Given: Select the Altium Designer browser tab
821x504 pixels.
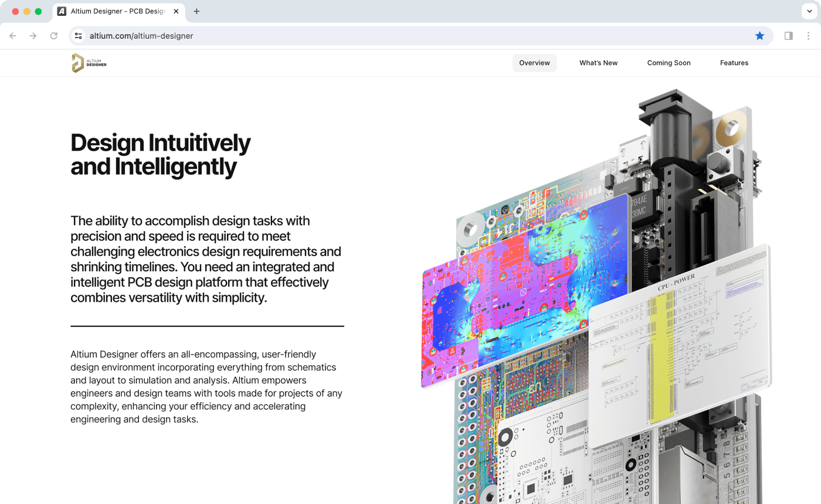Looking at the screenshot, I should [x=118, y=11].
